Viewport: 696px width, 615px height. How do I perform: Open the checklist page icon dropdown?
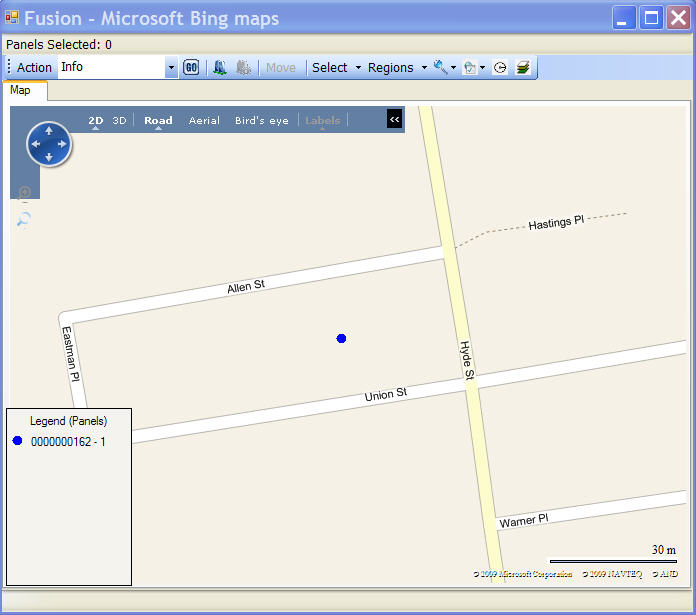point(481,68)
